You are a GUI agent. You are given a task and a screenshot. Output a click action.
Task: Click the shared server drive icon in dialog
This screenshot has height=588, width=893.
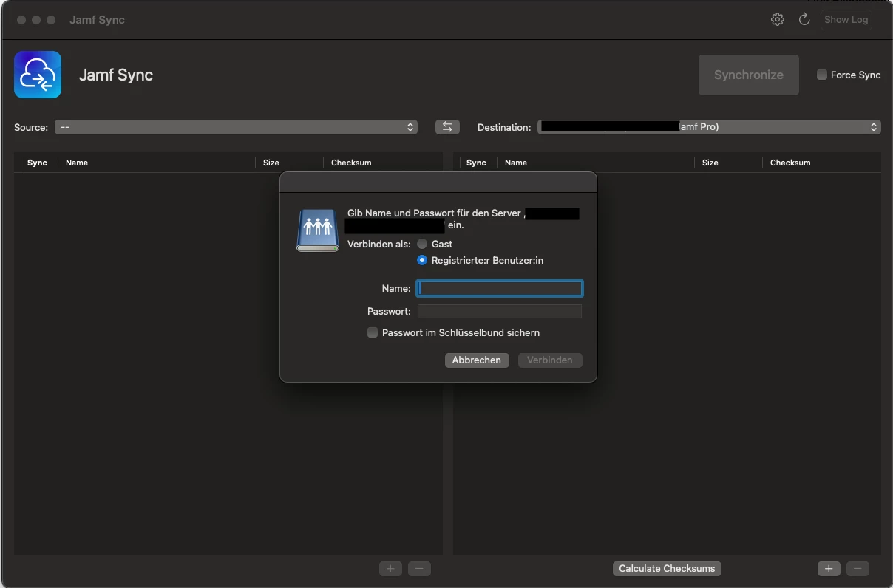(318, 230)
